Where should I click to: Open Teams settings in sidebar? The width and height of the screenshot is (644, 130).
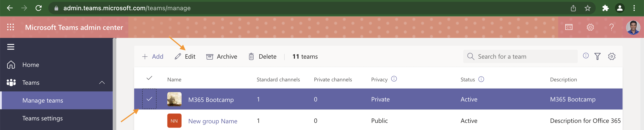(x=42, y=118)
